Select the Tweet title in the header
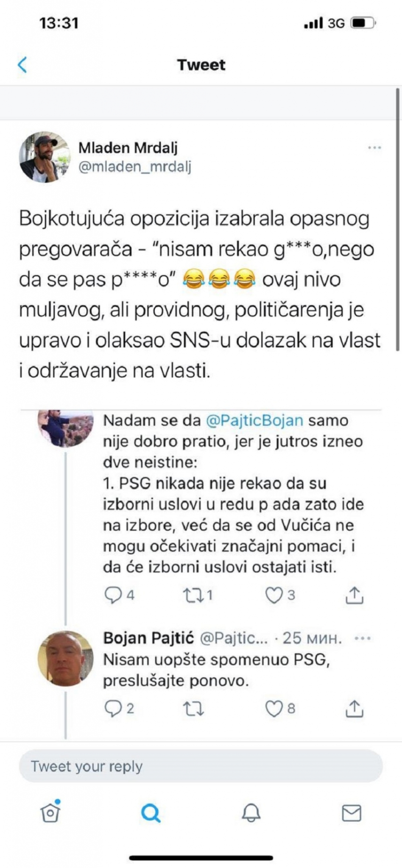This screenshot has height=868, width=402. click(201, 65)
